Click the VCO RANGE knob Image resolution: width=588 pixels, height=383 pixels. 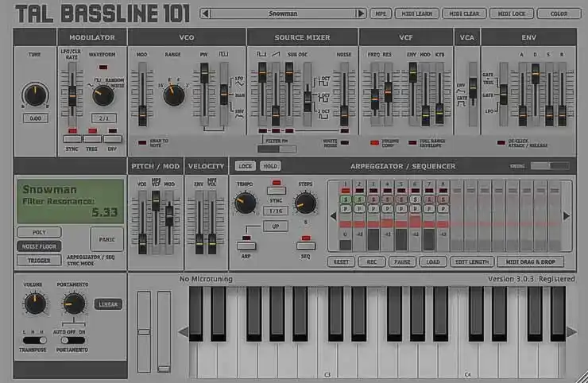[x=174, y=95]
